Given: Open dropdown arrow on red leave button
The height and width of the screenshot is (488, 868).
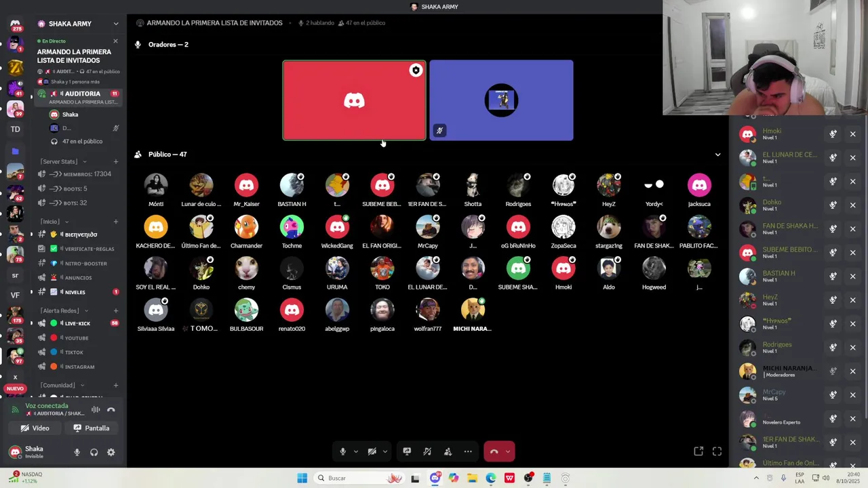Looking at the screenshot, I should point(508,451).
